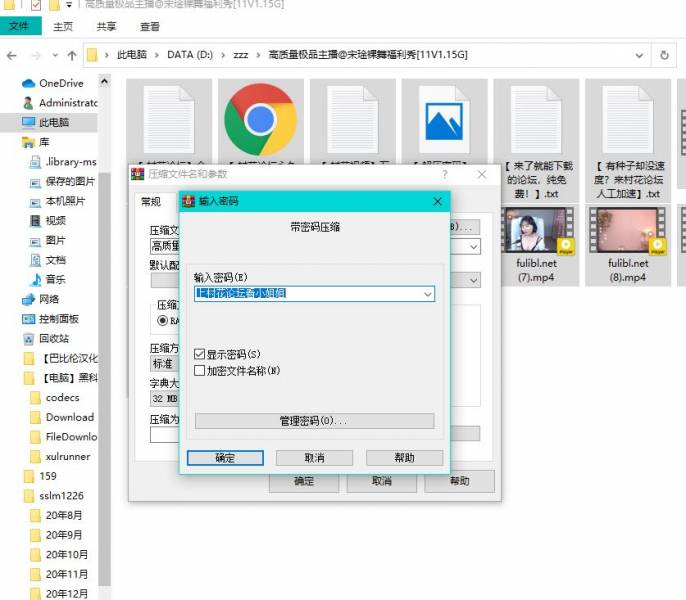The width and height of the screenshot is (686, 600).
Task: Click the OneDrive cloud icon in sidebar
Action: [28, 83]
